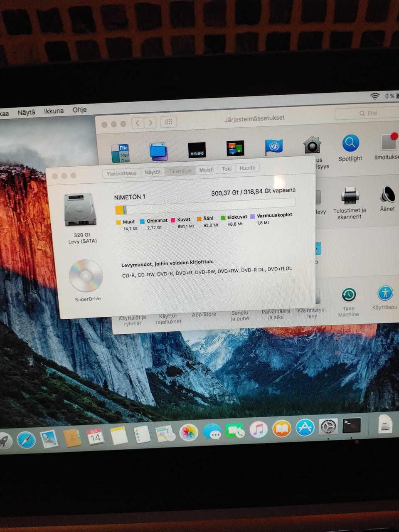Open the Dock preference icon
This screenshot has width=399, height=532.
point(197,150)
